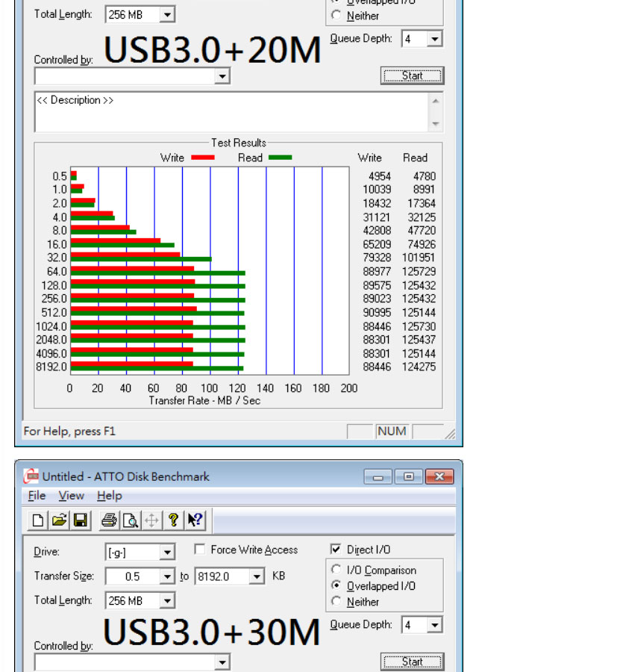This screenshot has height=672, width=623.
Task: Click 'For Help, press F1' status text
Action: click(69, 431)
